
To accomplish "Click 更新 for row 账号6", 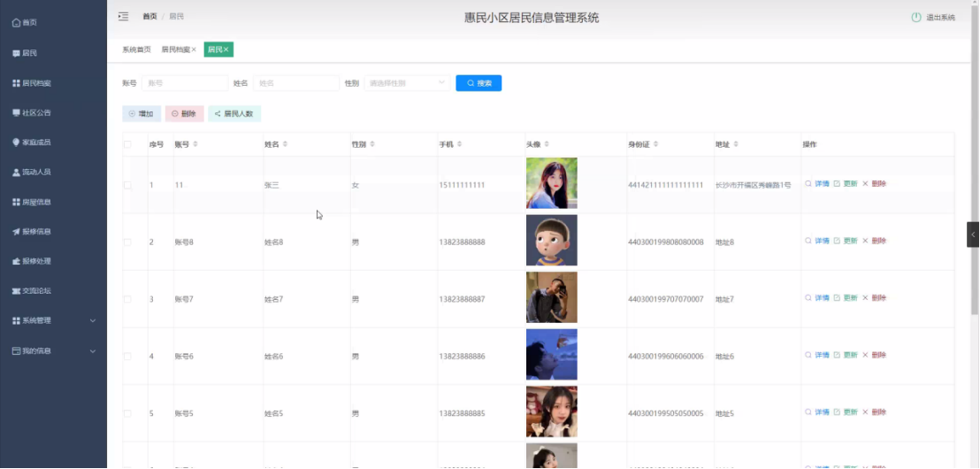I will (846, 355).
